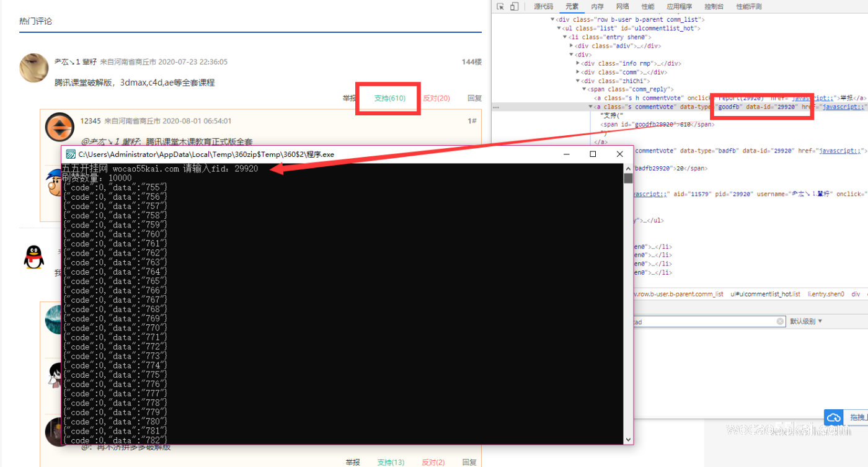
Task: Click the console window title bar app icon
Action: (x=71, y=154)
